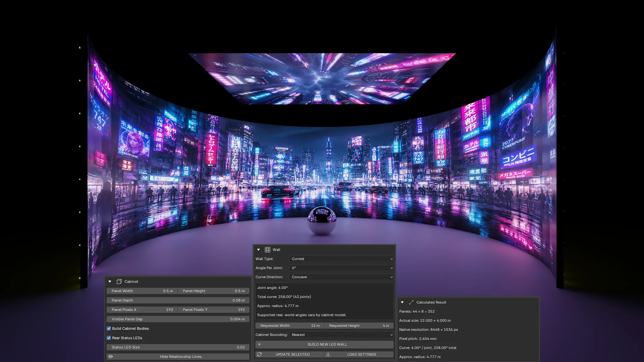
Task: Click 'Approx. radius: 4.777 m' in Calculated Result
Action: (420, 357)
